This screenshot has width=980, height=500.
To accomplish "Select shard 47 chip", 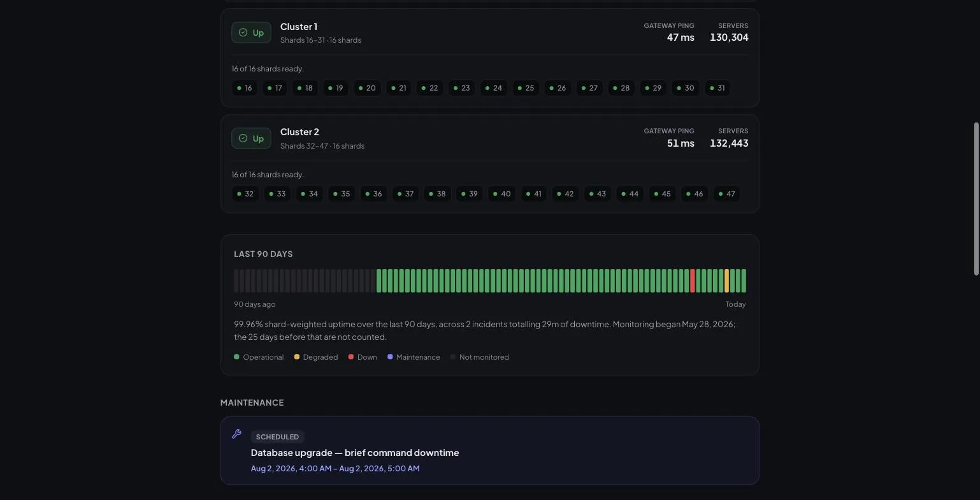I will (726, 194).
